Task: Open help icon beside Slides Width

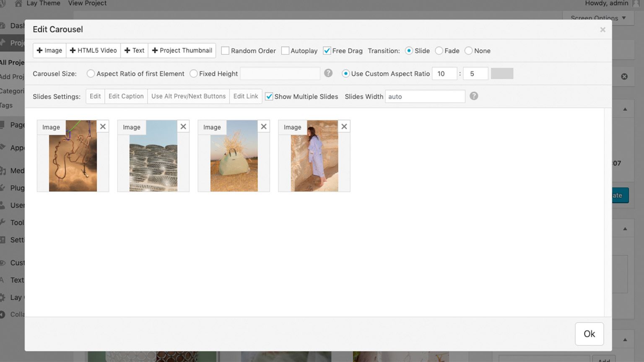Action: (474, 96)
